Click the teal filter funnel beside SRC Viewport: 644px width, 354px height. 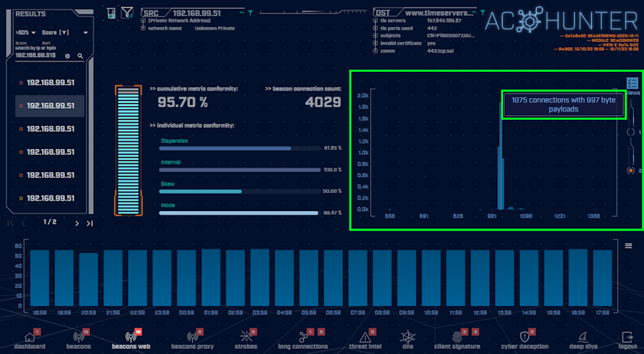[250, 13]
